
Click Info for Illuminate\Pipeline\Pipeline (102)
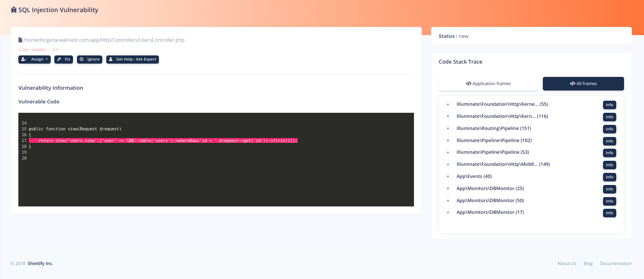[x=609, y=141]
